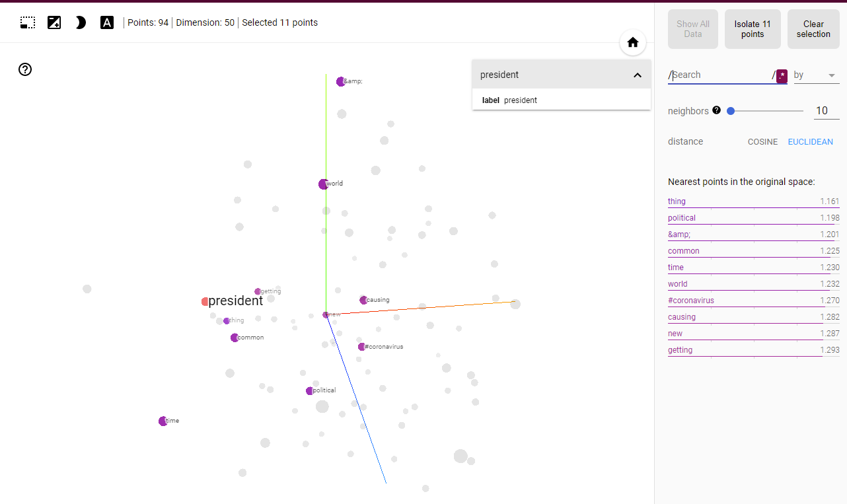Activate the bounding box selection tool

pos(28,22)
